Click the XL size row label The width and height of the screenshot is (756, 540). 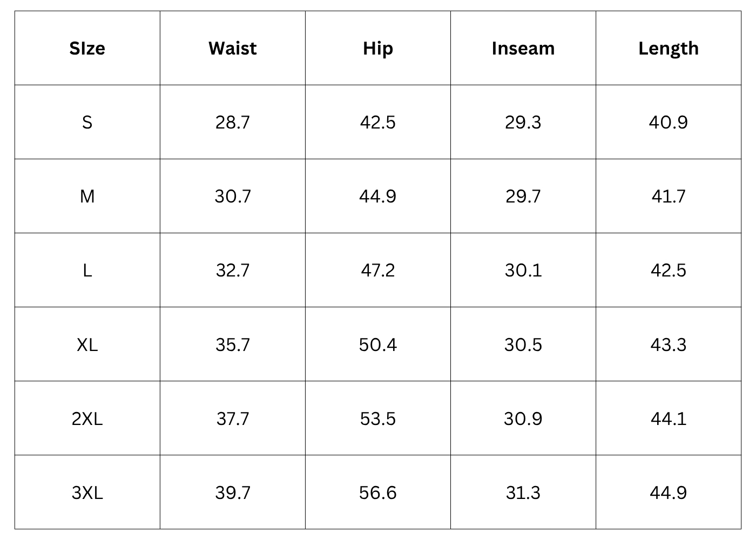click(87, 345)
